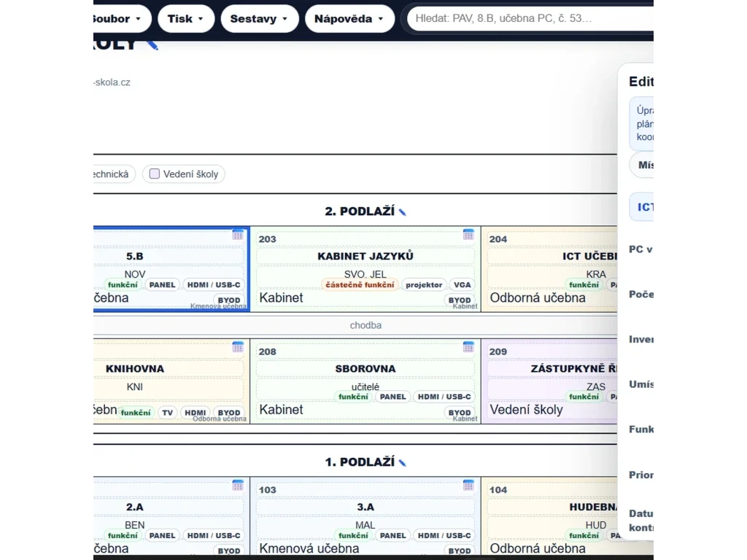Viewport: 747px width, 560px height.
Task: Open calendar icon on 3.A room card
Action: 468,485
